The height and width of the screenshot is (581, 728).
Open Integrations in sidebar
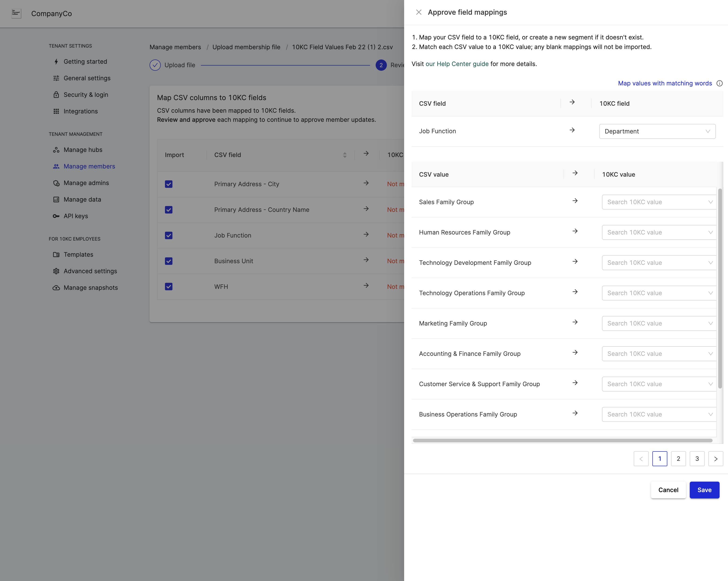point(80,111)
